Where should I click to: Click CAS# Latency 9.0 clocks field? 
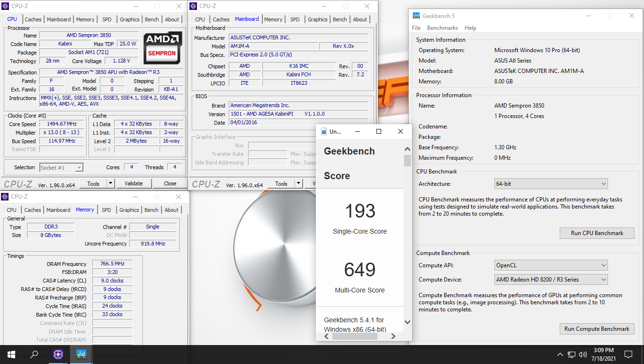coord(112,281)
